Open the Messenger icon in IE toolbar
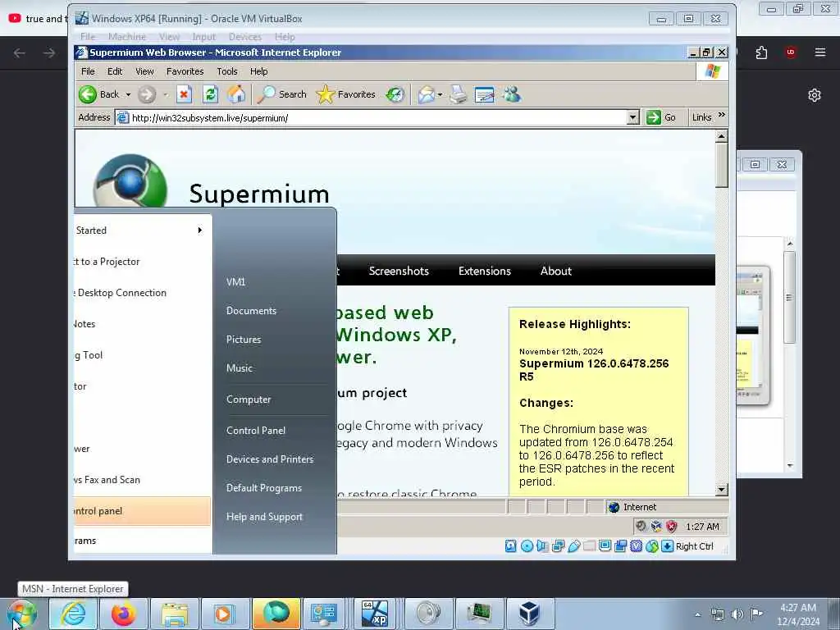 pos(512,95)
